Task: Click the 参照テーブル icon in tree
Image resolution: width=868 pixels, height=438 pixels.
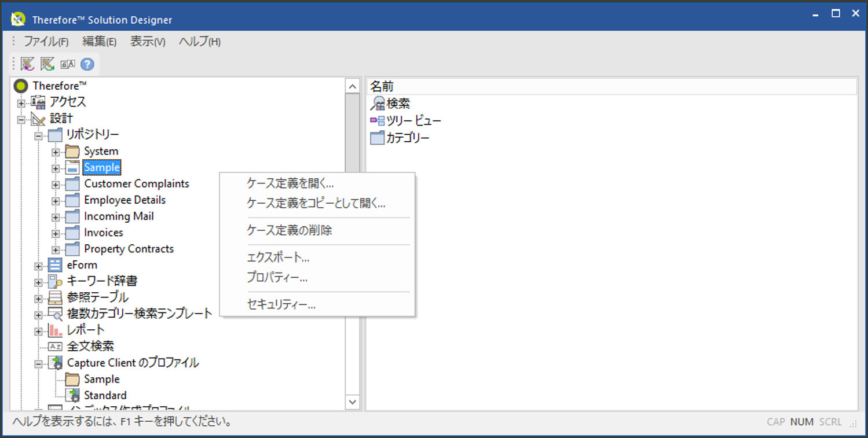Action: click(x=55, y=297)
